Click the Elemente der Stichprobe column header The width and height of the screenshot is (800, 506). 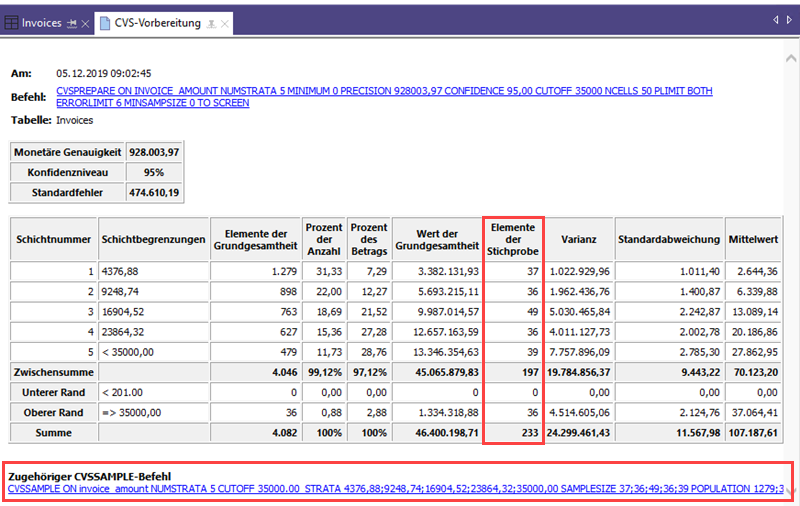512,240
